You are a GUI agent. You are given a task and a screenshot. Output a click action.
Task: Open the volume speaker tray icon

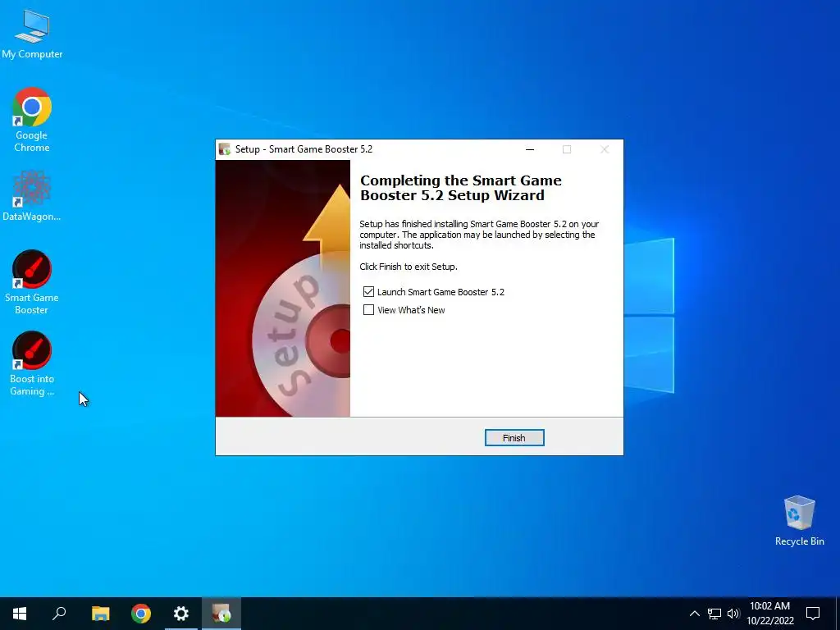click(x=733, y=614)
